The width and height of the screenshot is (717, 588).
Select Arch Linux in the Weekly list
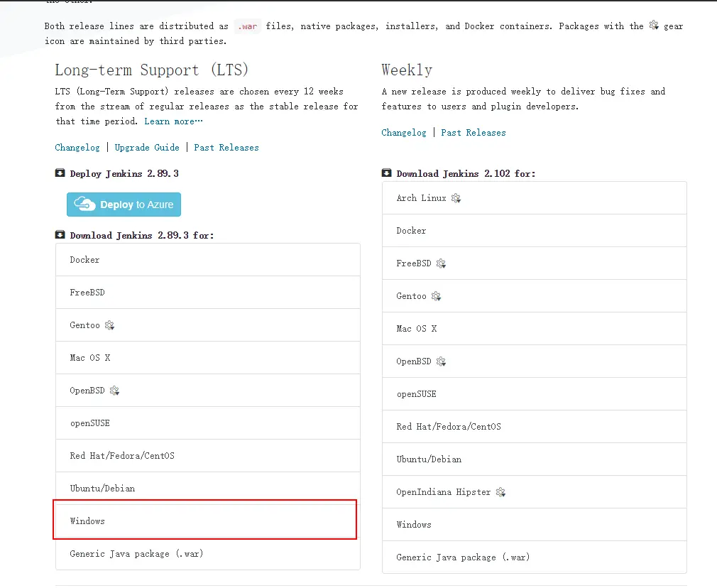coord(534,198)
